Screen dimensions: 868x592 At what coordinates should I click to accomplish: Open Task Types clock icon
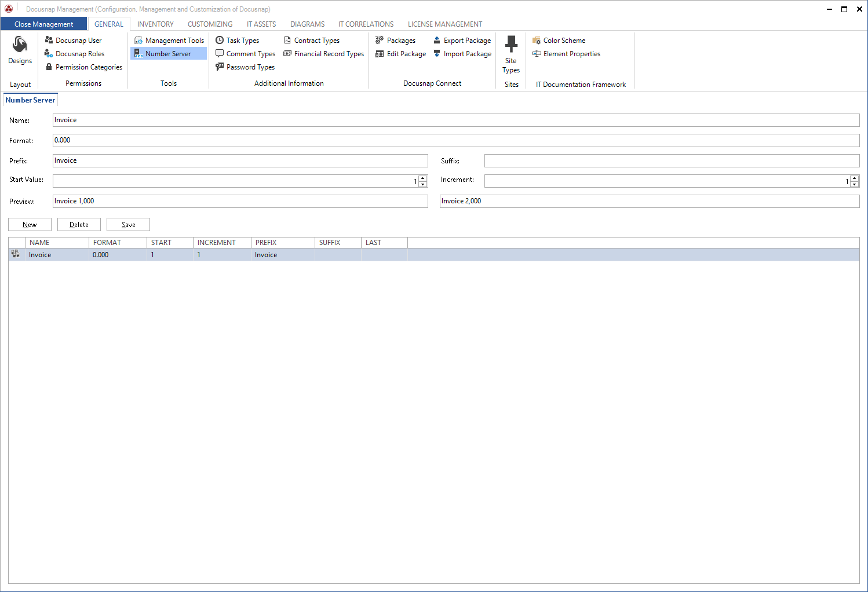click(x=220, y=40)
